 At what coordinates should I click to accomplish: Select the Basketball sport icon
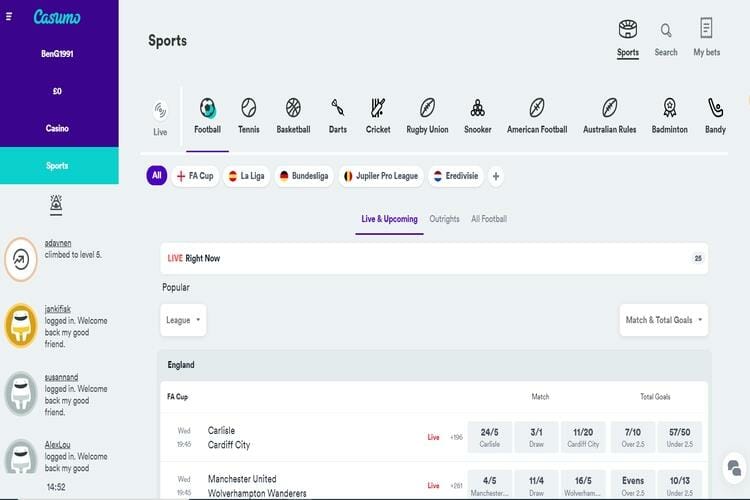pyautogui.click(x=293, y=108)
